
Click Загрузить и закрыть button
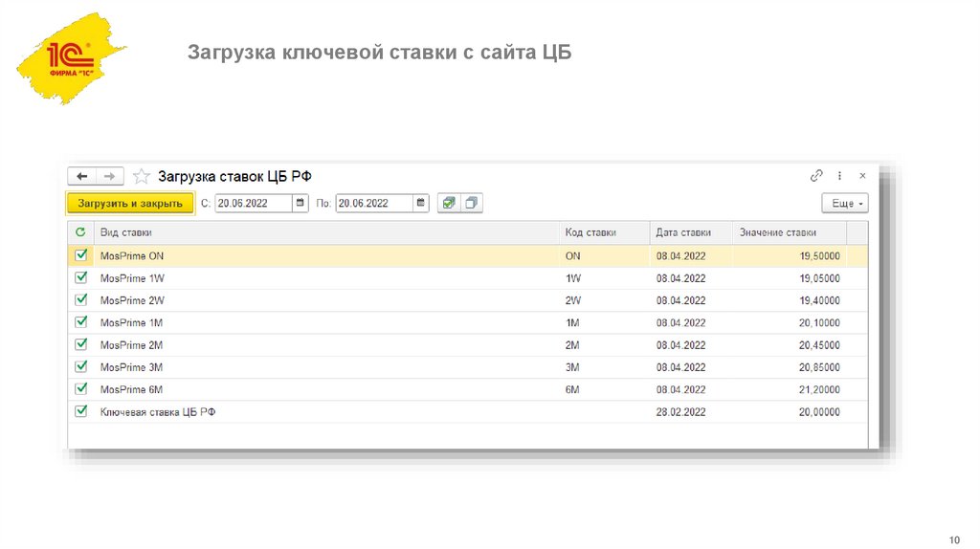pyautogui.click(x=130, y=203)
